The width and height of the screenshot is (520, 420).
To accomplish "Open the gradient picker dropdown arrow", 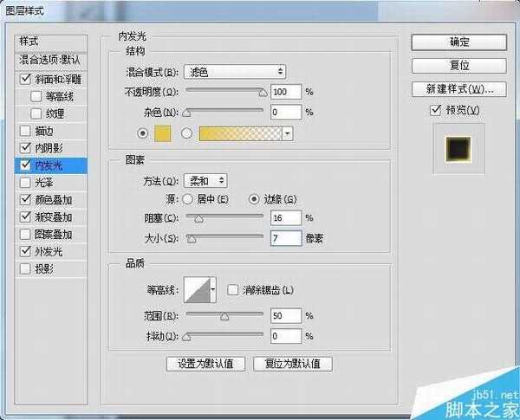I will pos(287,133).
